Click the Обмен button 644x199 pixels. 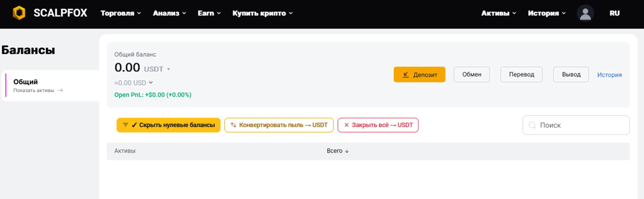[x=472, y=74]
